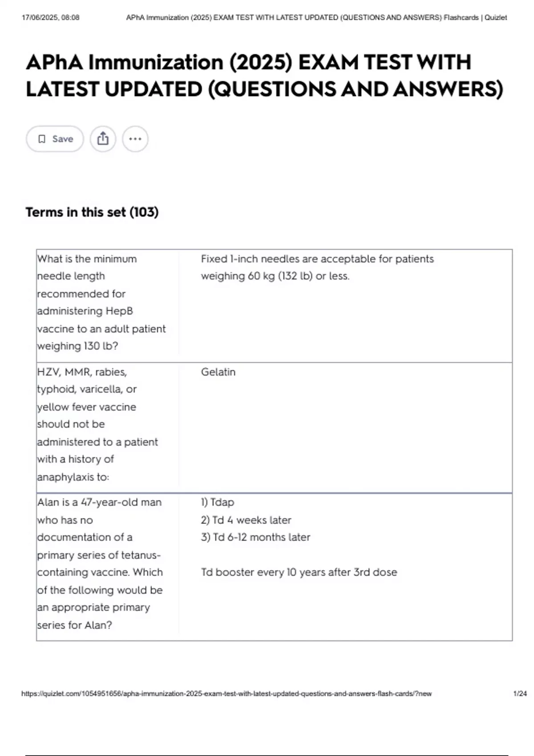Click the Quizlet URL in the footer

(x=227, y=693)
